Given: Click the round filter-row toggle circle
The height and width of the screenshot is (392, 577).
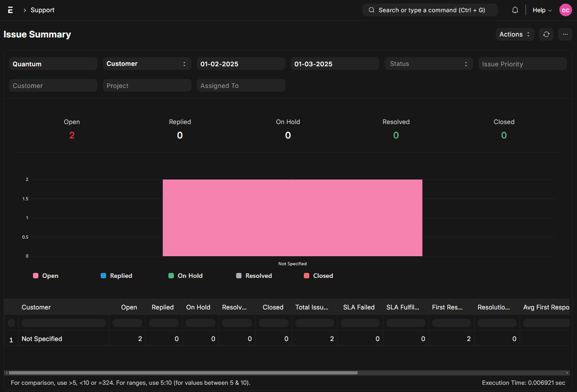Looking at the screenshot, I should pyautogui.click(x=11, y=323).
